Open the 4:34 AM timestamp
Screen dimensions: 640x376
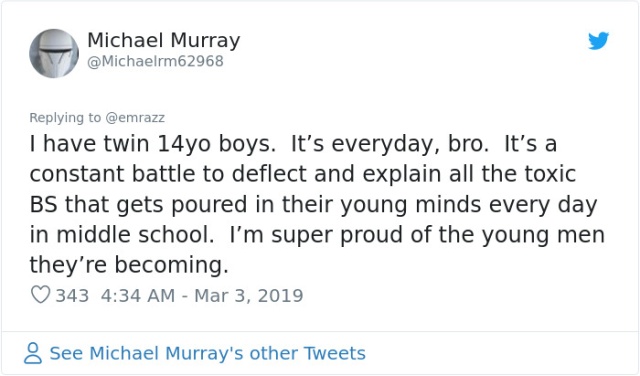(138, 296)
